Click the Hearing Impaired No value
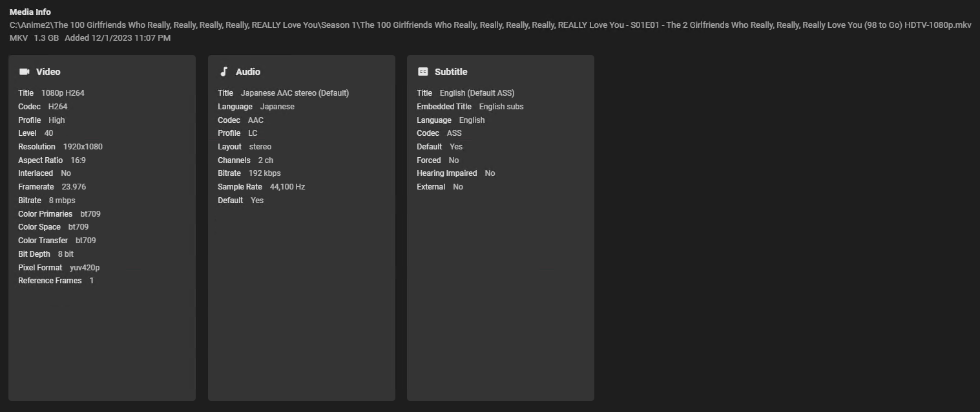The image size is (980, 412). [490, 173]
